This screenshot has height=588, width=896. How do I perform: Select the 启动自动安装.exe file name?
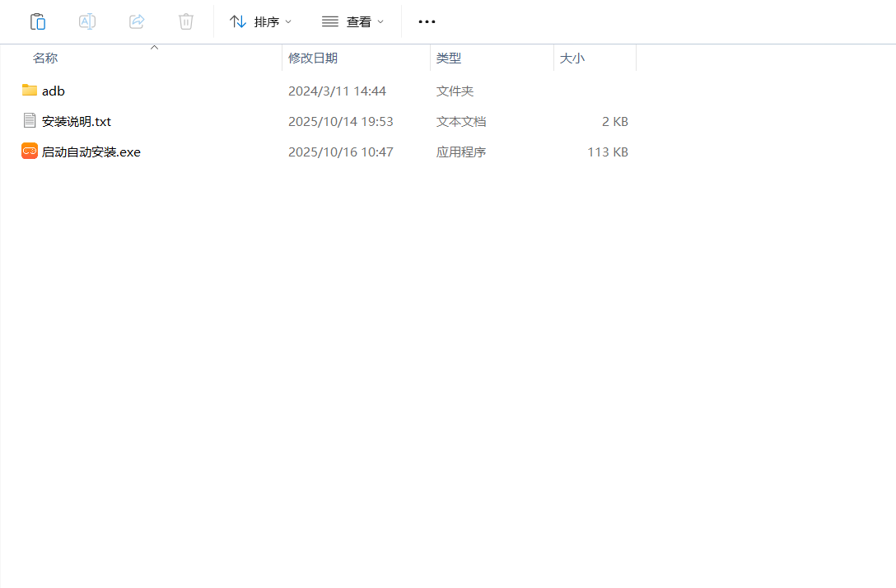click(x=91, y=152)
